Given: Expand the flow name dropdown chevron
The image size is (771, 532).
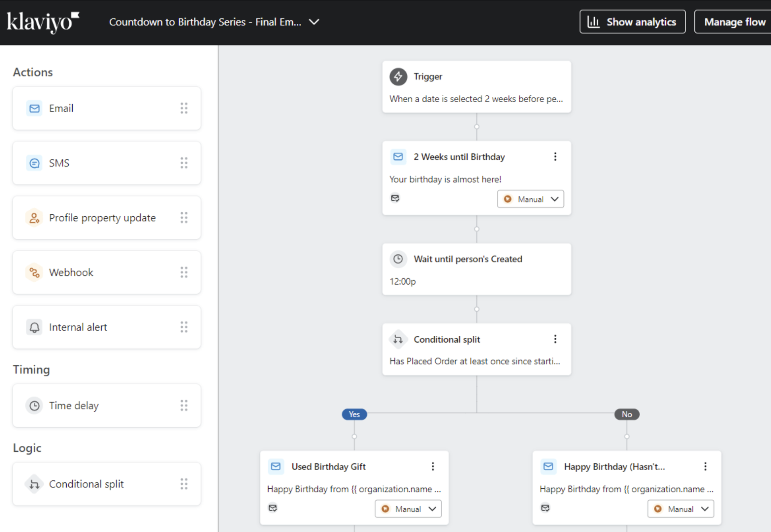Looking at the screenshot, I should pos(314,22).
